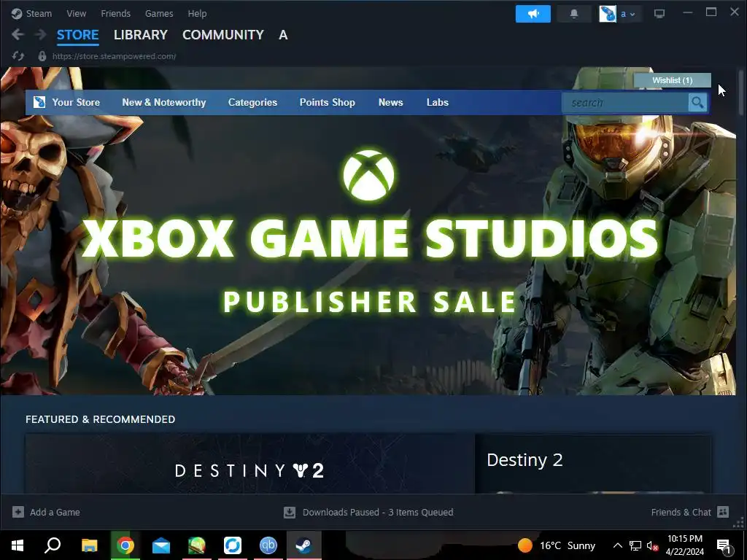Switch to the COMMUNITY tab
Screen dimensions: 747x560
(x=223, y=35)
